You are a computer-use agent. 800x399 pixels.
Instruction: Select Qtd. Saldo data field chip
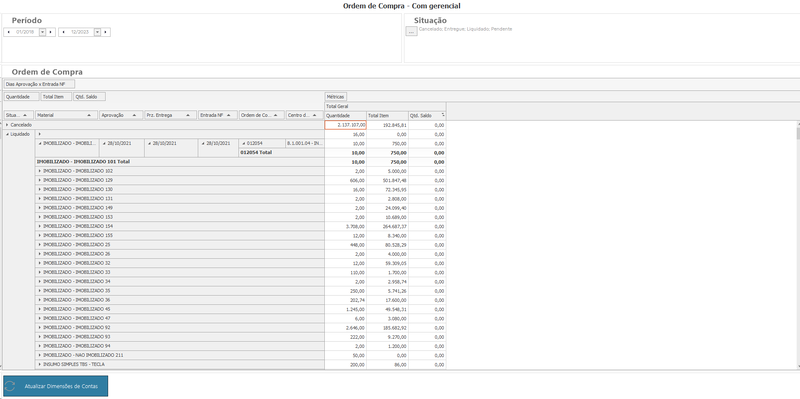(89, 96)
